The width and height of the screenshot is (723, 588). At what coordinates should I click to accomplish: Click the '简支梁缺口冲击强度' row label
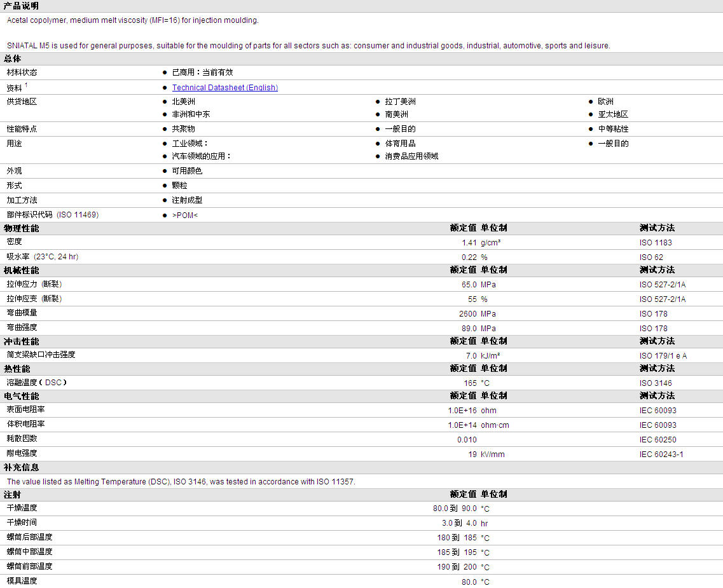(41, 355)
